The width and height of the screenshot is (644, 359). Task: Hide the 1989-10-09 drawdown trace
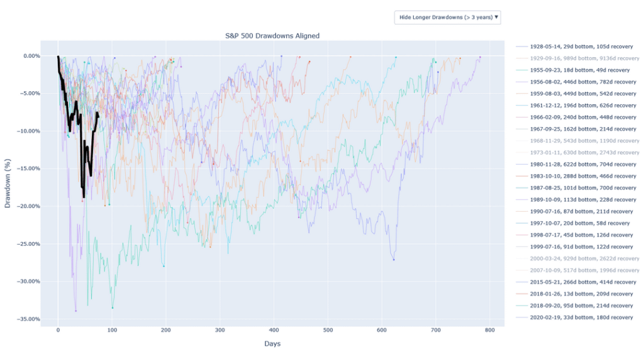click(576, 200)
